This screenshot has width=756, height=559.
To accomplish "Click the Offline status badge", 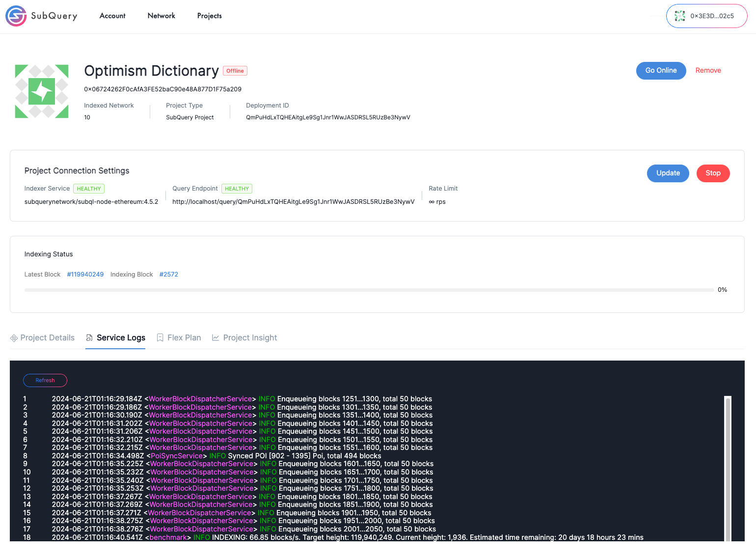I will pyautogui.click(x=235, y=71).
